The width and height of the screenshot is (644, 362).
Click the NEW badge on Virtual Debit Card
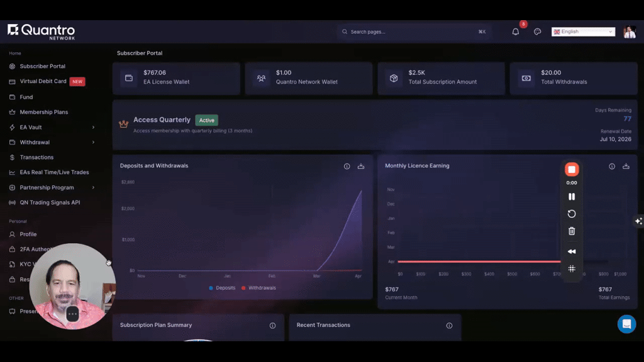(x=77, y=82)
